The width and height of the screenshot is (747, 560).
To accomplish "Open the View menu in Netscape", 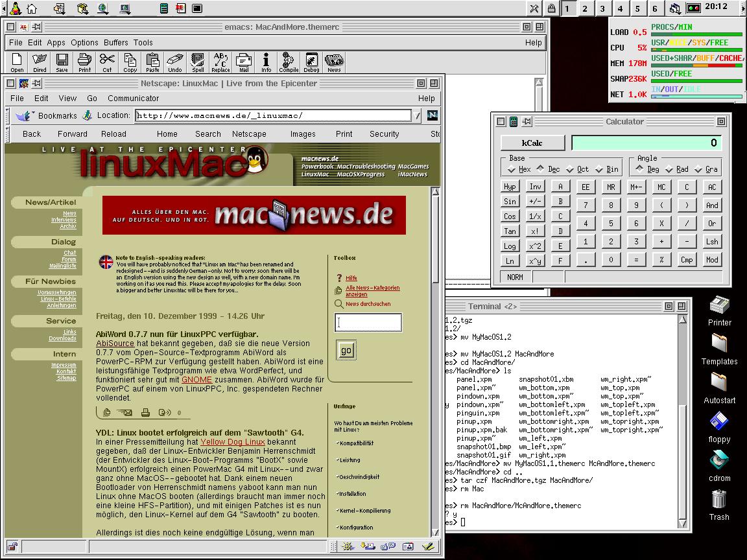I will pos(67,98).
